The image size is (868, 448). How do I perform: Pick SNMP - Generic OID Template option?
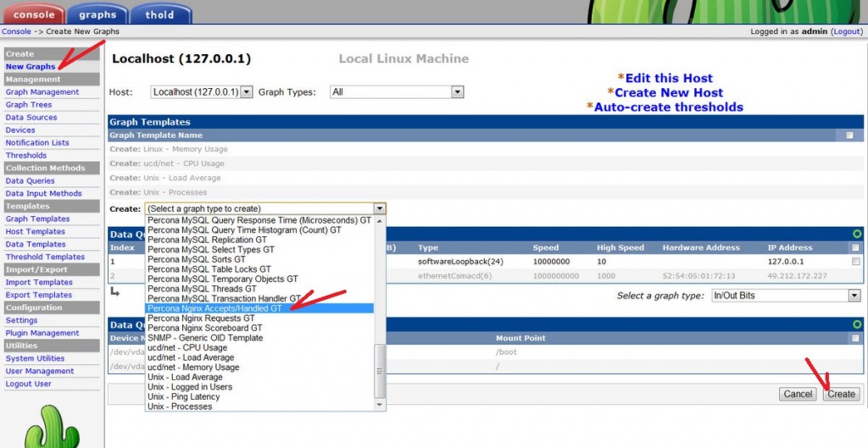(x=205, y=338)
